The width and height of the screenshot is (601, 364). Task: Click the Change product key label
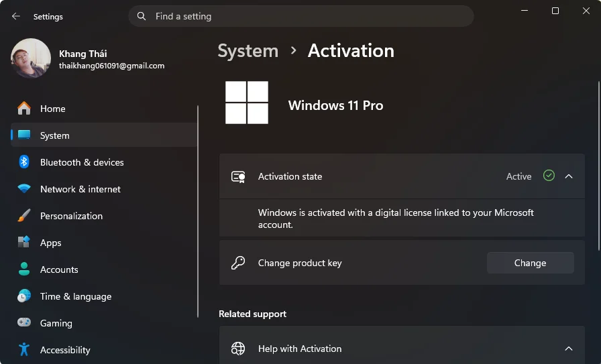(x=300, y=263)
